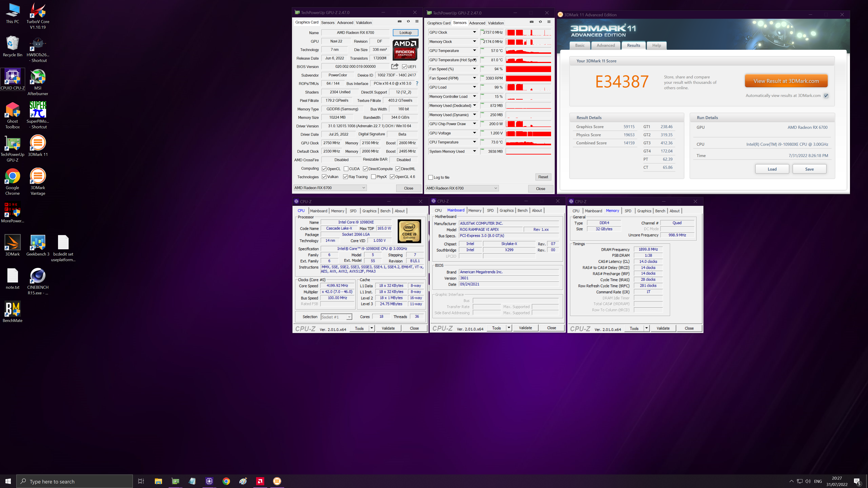Open Task View on taskbar

[x=141, y=481]
